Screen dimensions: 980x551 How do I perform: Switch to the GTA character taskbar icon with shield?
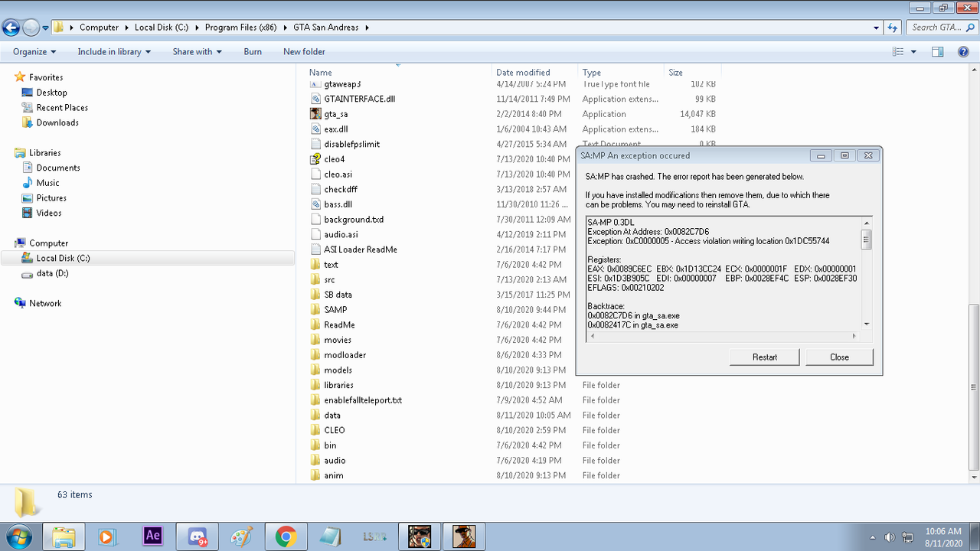coord(419,536)
